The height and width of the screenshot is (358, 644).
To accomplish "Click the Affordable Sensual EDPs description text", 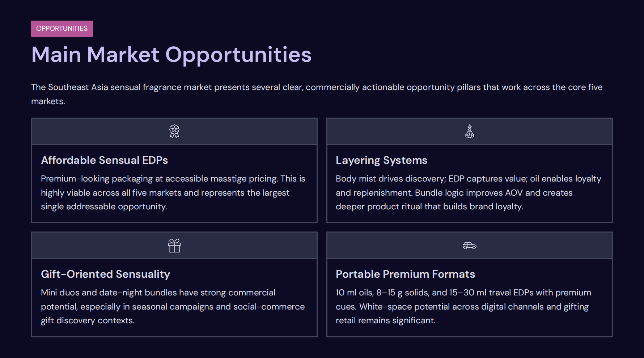I will tap(173, 193).
